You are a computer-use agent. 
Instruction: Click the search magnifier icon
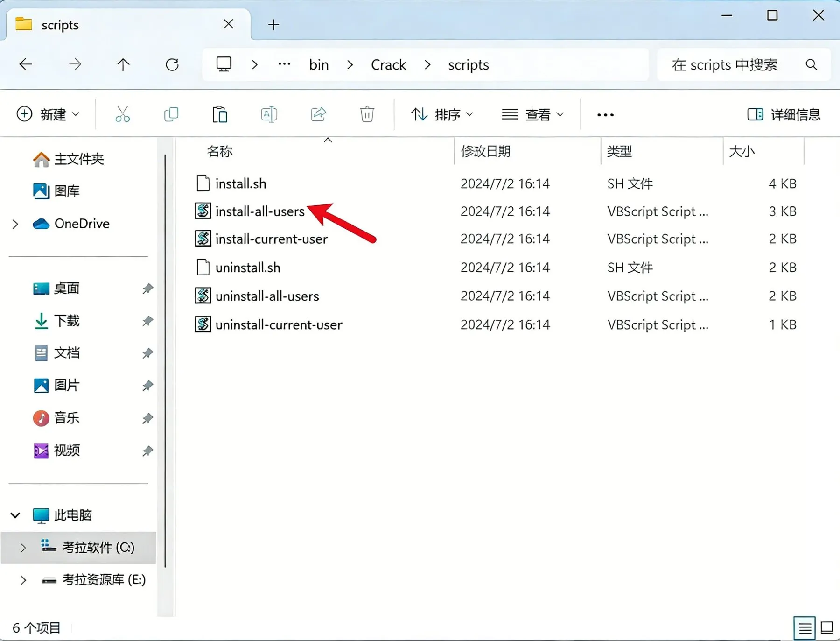coord(812,64)
